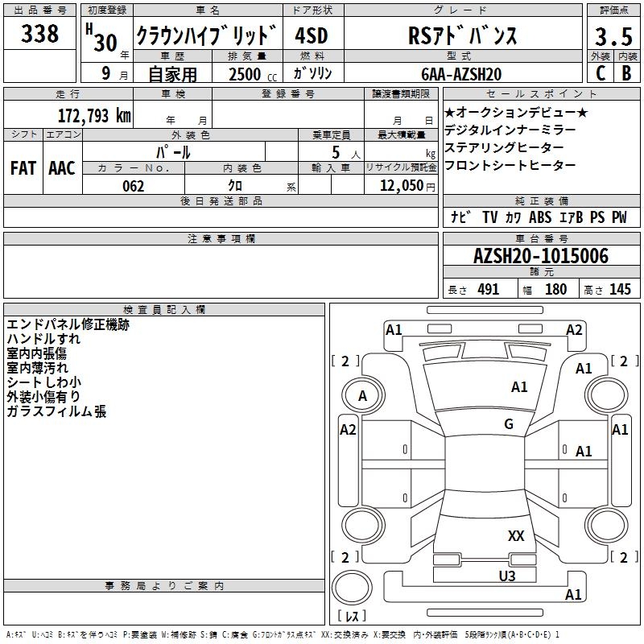Viewport: 644px width, 644px height.
Task: Click PW in genuine equipment
Action: (x=619, y=217)
